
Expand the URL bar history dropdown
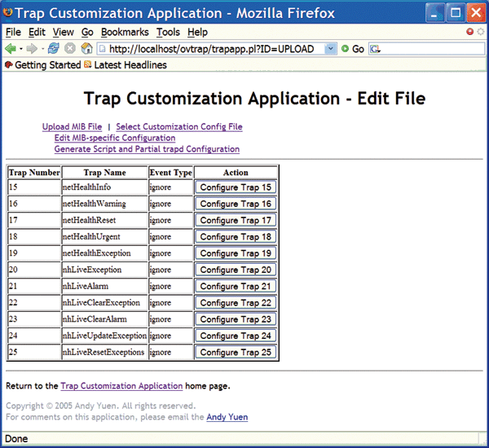pos(330,49)
